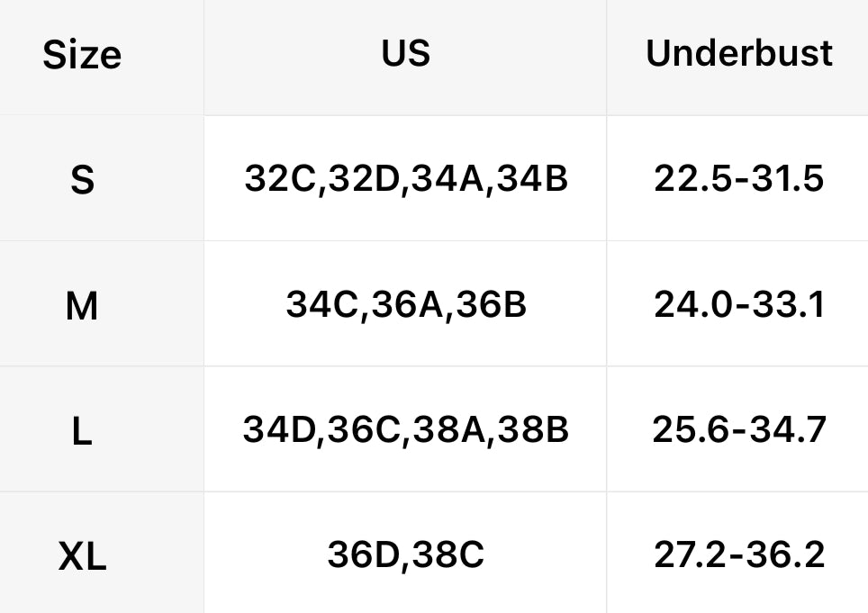This screenshot has height=613, width=868.
Task: Select the S size row label
Action: (x=82, y=181)
